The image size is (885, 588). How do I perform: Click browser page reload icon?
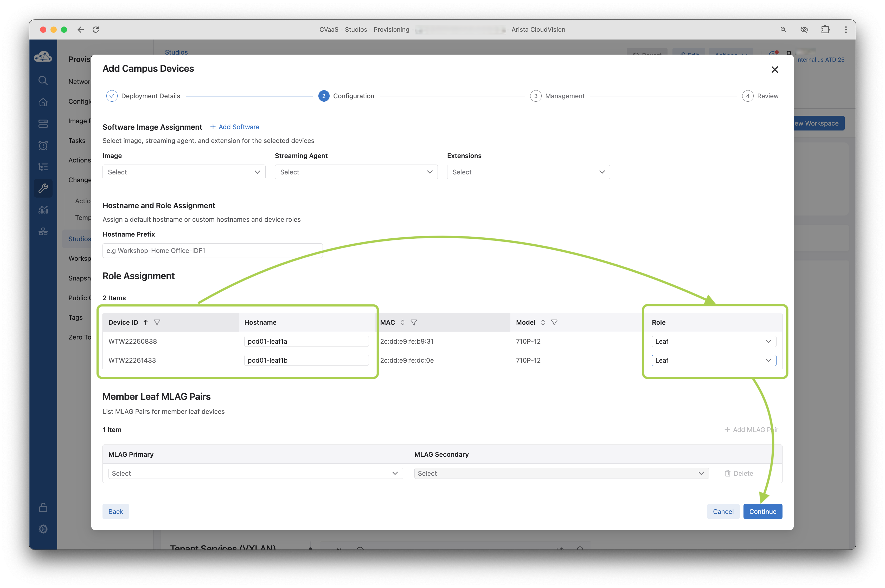click(x=96, y=30)
